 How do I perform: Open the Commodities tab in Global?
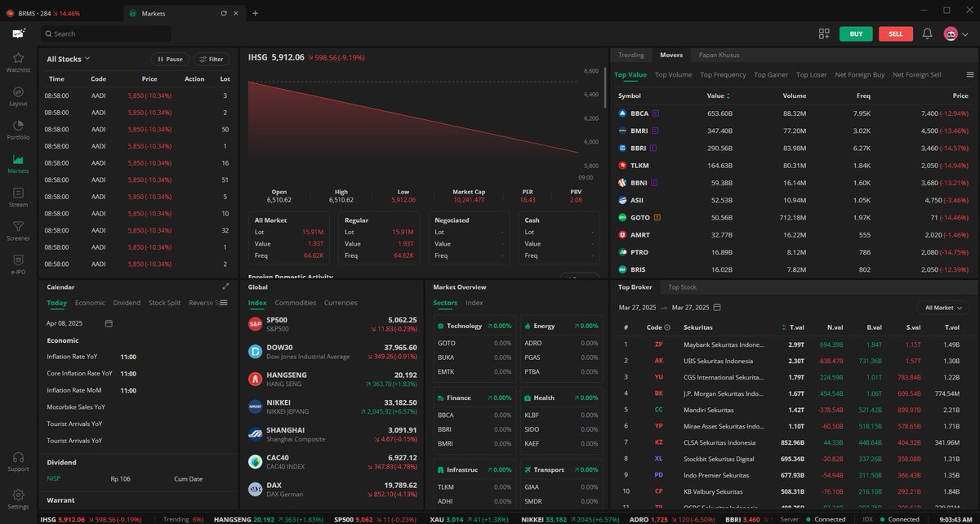point(295,303)
